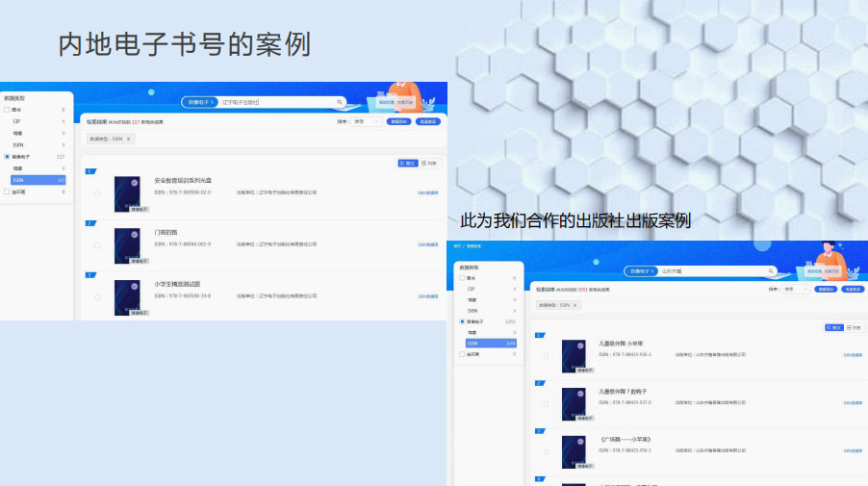Select the highlighted ISBN item showing 117 in sidebar

38,180
